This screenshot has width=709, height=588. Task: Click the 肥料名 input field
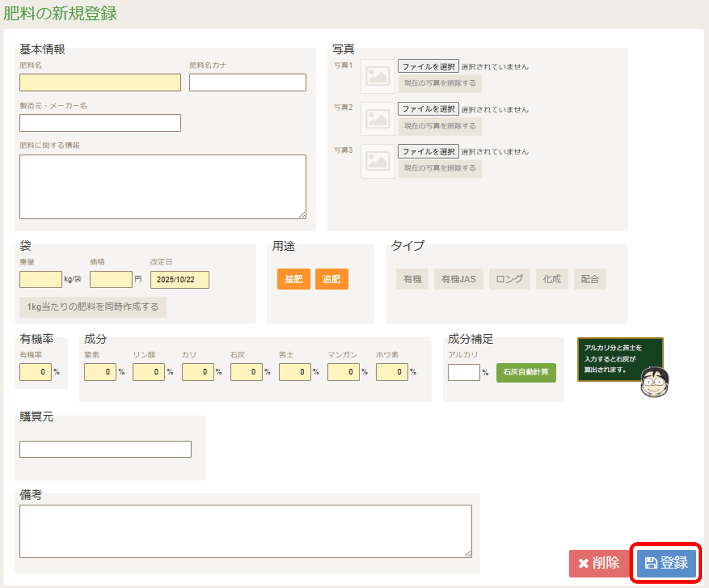[x=100, y=83]
